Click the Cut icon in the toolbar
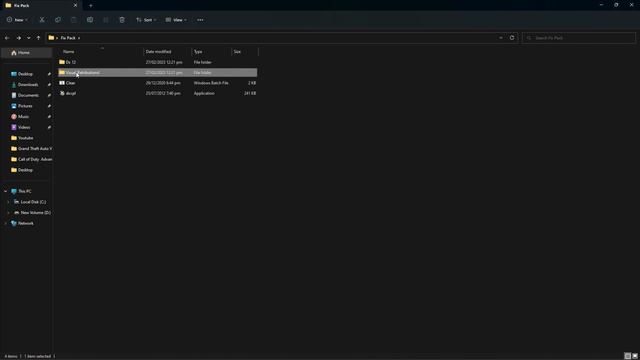The width and height of the screenshot is (640, 360). (x=42, y=20)
